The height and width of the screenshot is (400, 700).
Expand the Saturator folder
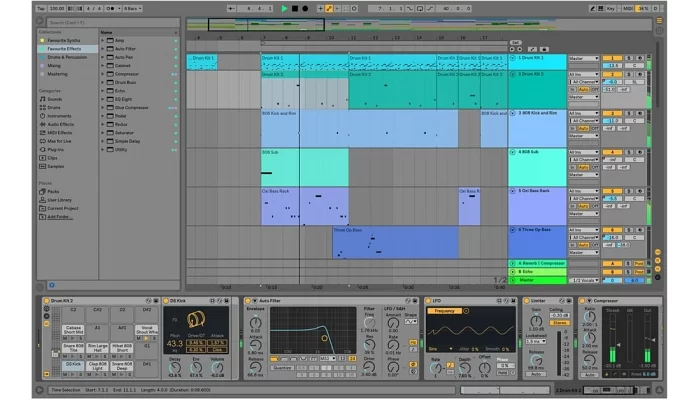[103, 133]
